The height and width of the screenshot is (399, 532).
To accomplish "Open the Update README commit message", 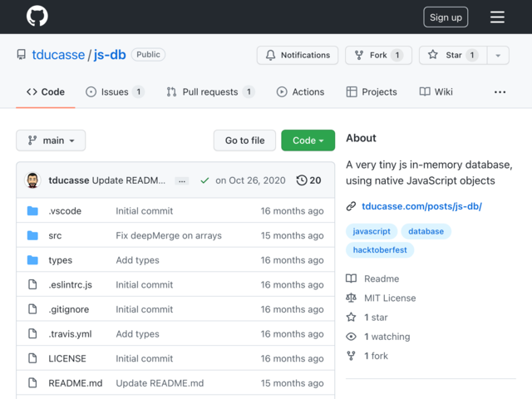I will [129, 180].
